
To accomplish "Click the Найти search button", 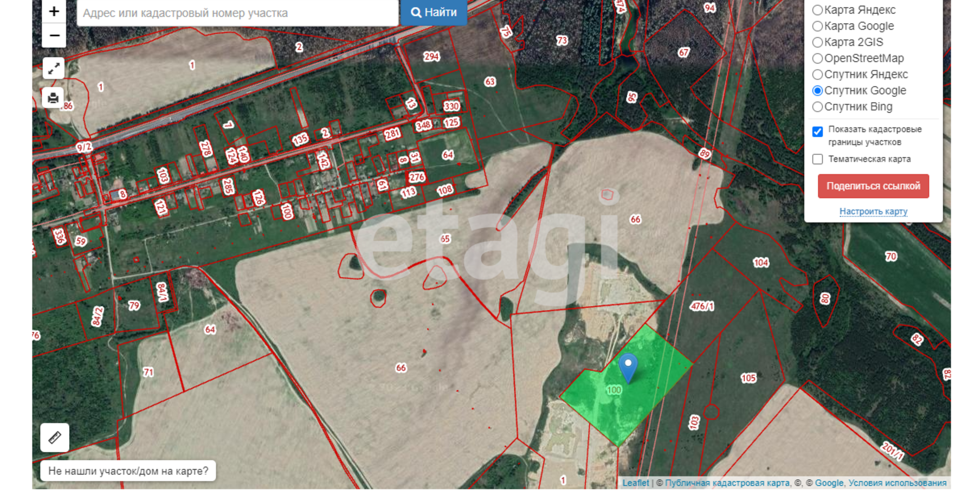I will (x=434, y=12).
